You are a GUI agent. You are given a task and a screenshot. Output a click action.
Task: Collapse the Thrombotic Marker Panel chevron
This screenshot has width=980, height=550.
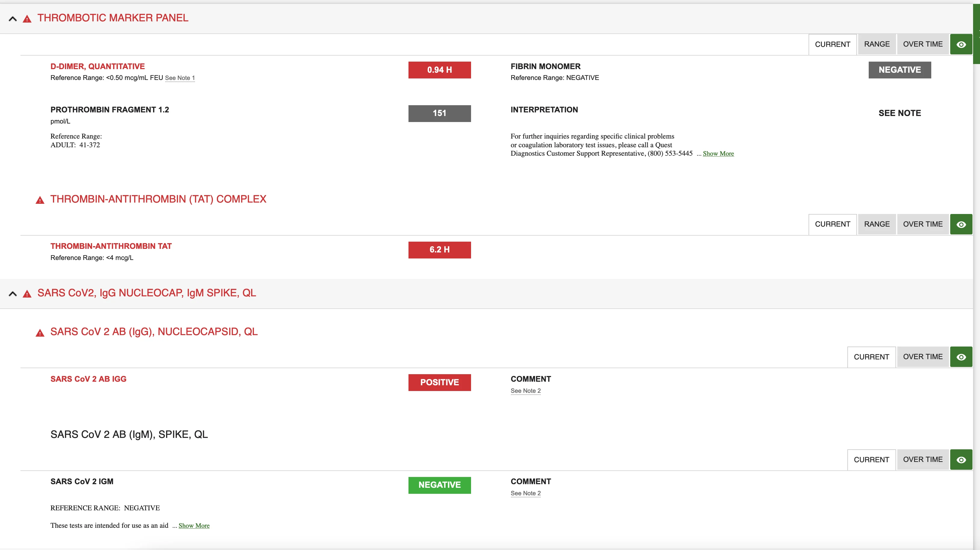(x=13, y=18)
